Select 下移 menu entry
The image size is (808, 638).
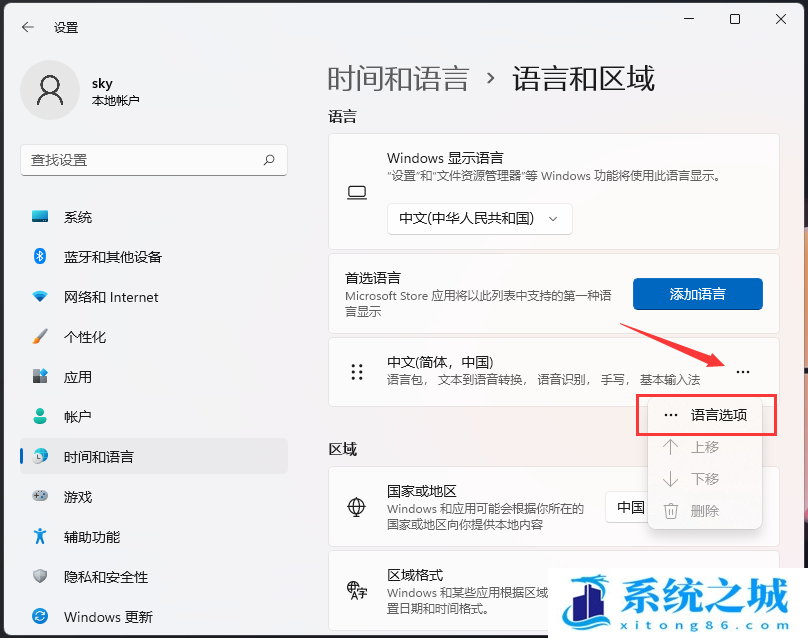[x=705, y=479]
